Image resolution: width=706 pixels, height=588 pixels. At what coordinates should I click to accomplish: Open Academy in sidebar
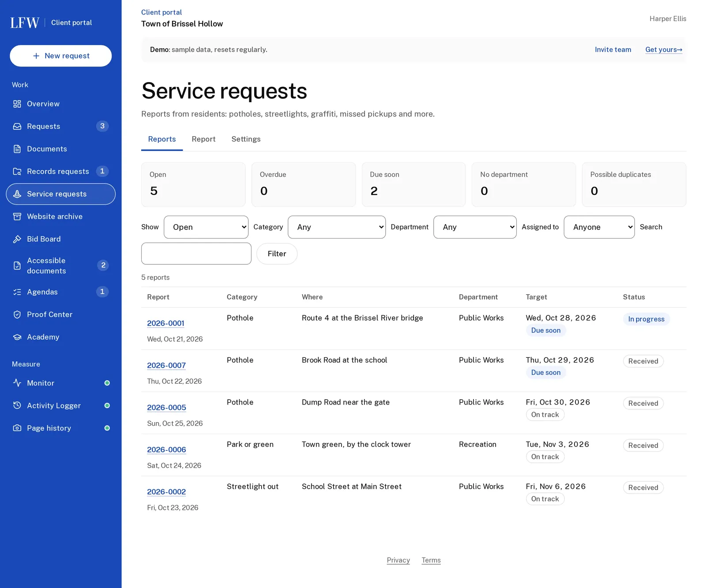point(61,337)
